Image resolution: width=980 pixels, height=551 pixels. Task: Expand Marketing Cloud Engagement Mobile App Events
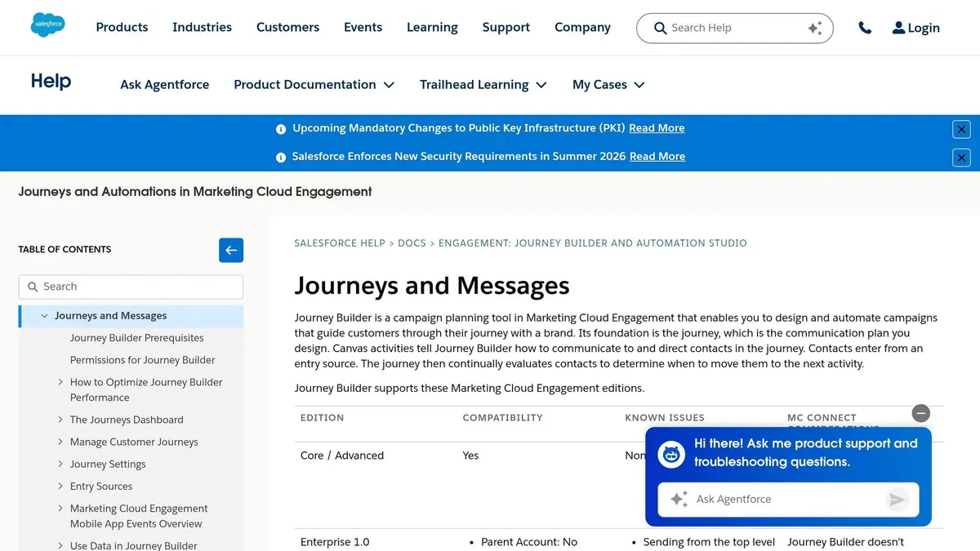(x=60, y=508)
